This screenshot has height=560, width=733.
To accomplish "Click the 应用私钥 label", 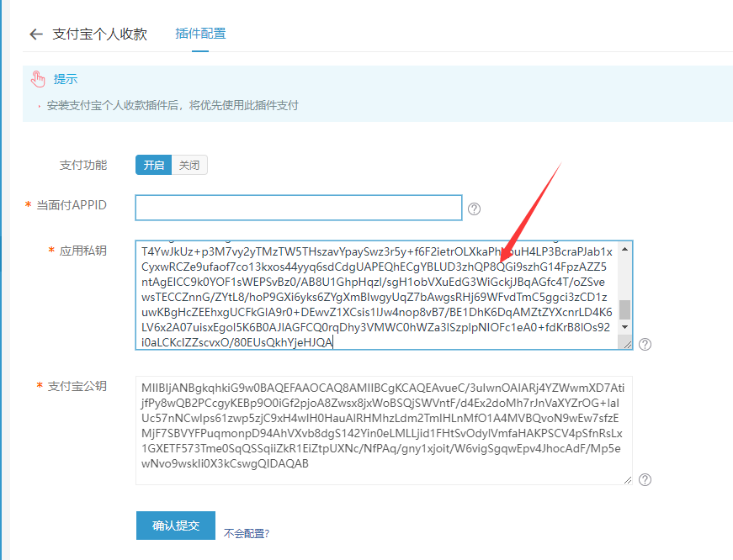I will [83, 251].
